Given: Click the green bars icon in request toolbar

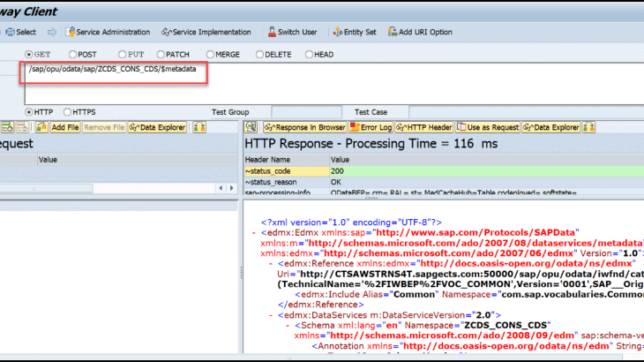Looking at the screenshot, I should click(199, 127).
